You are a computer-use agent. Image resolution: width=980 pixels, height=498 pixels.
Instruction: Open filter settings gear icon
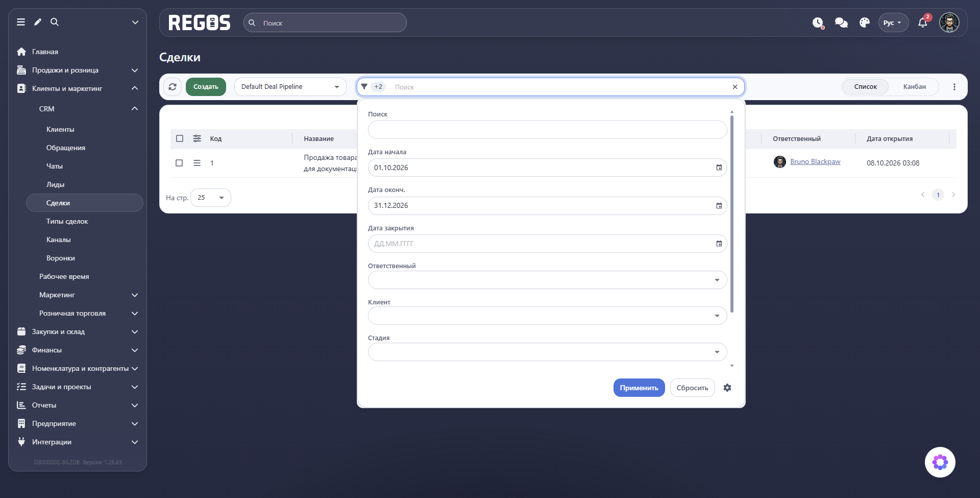(727, 388)
